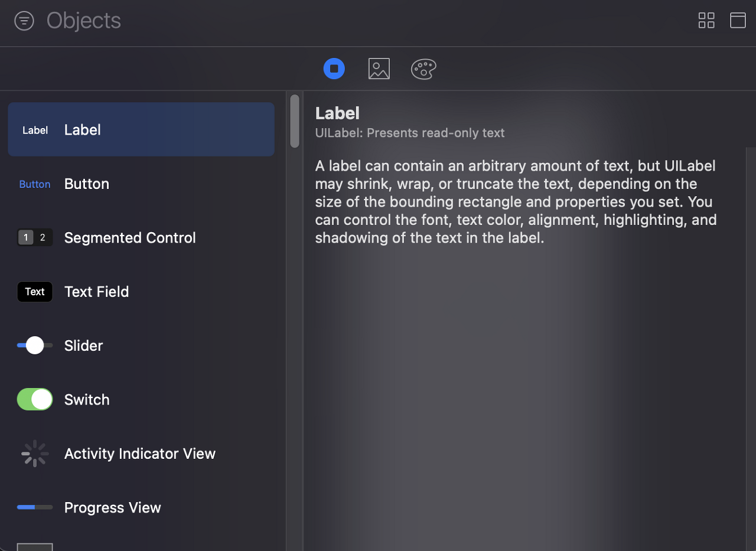Click the Progress View name text
The width and height of the screenshot is (756, 551).
pyautogui.click(x=113, y=508)
